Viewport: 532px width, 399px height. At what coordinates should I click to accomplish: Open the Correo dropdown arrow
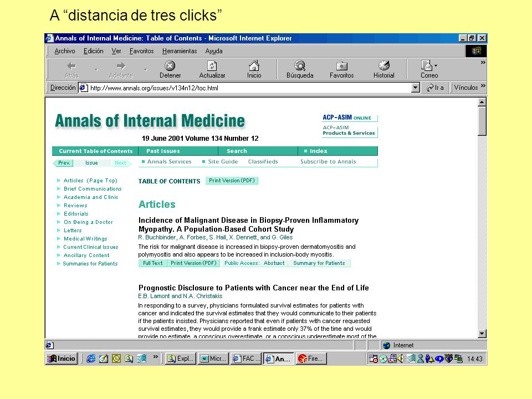[x=436, y=65]
